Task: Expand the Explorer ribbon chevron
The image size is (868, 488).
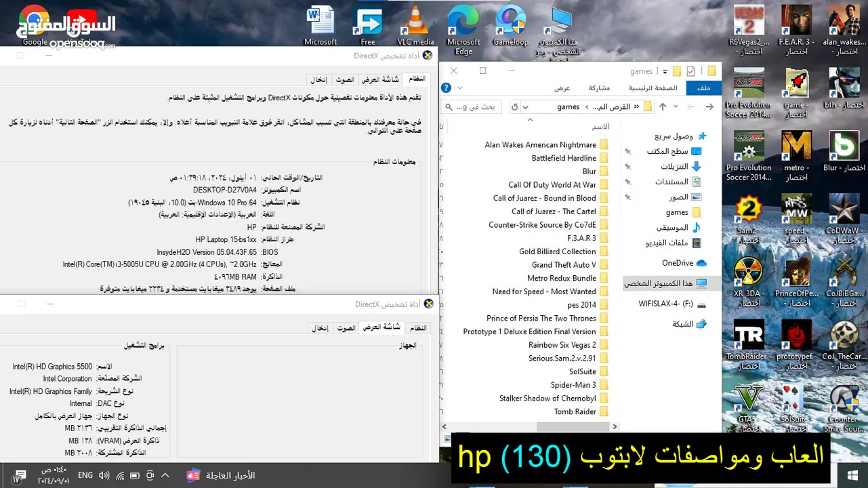Action: pyautogui.click(x=460, y=87)
